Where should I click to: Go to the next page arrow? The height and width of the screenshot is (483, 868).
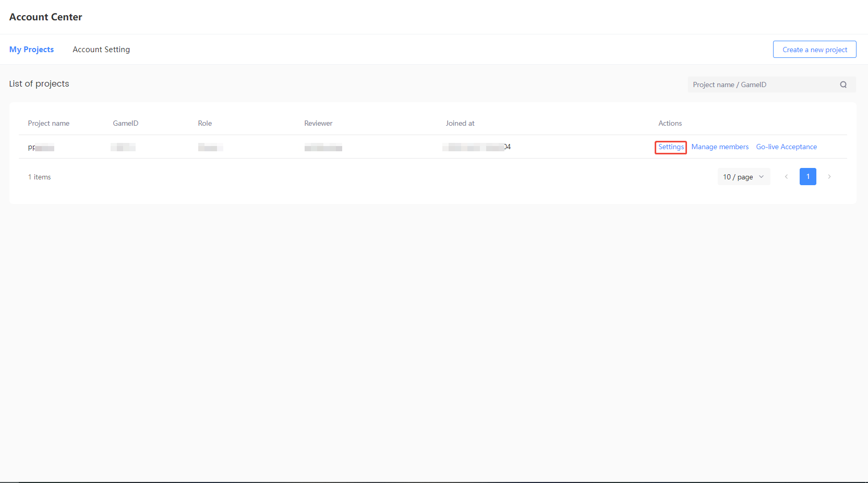pos(829,177)
